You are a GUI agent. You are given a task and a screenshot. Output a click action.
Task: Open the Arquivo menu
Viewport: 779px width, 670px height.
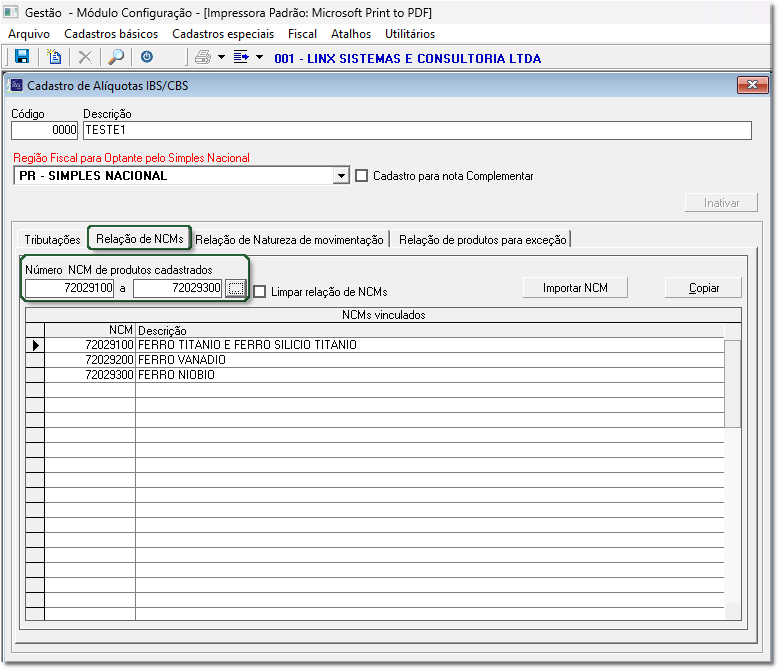[x=29, y=34]
